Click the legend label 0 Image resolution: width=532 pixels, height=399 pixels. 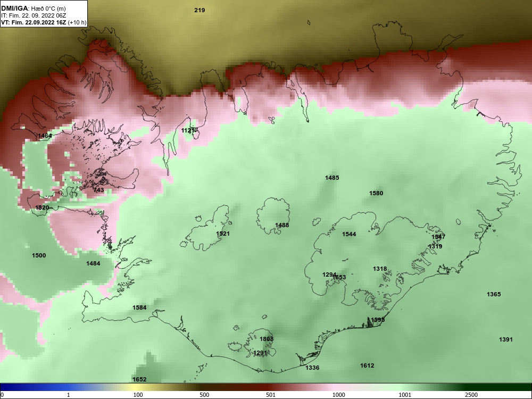click(2, 395)
